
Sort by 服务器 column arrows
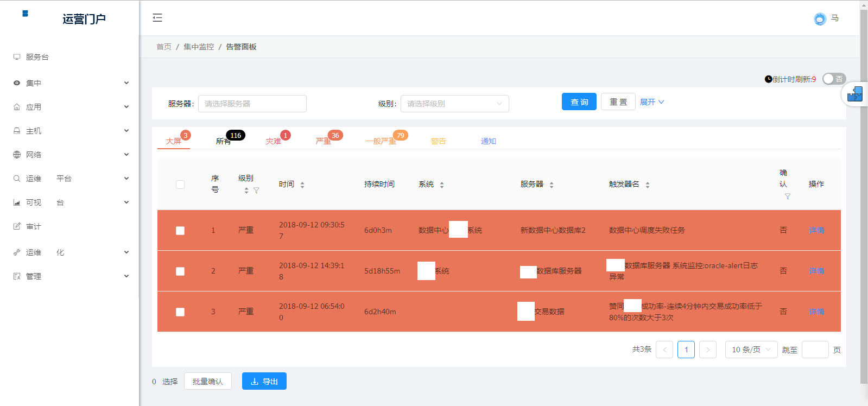coord(552,185)
